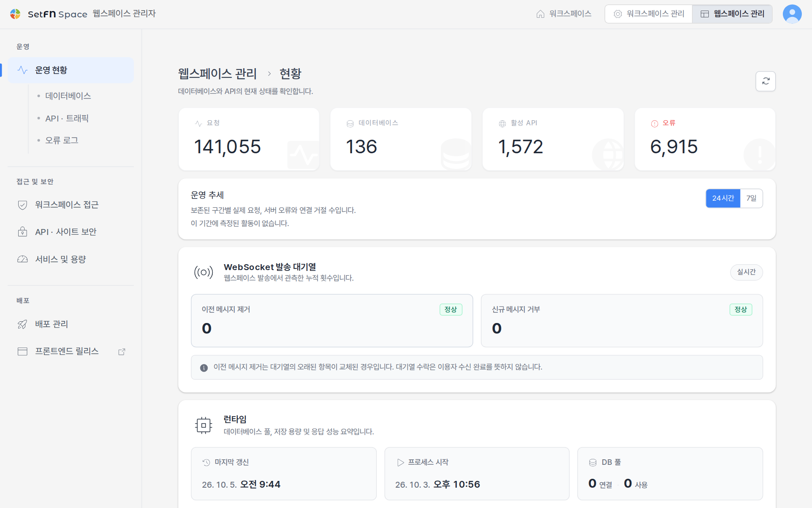The width and height of the screenshot is (812, 508).
Task: Click the 웹스페이스 관리 breadcrumb
Action: click(x=217, y=74)
